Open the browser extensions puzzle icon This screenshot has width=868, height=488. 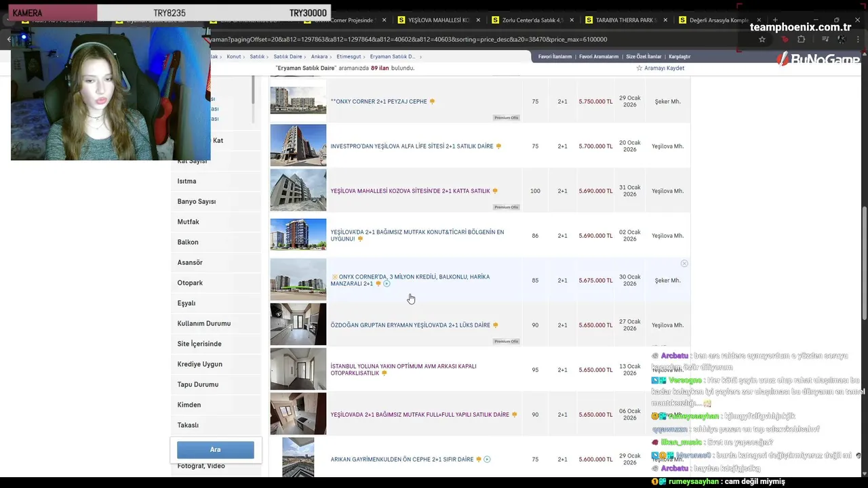coord(801,39)
